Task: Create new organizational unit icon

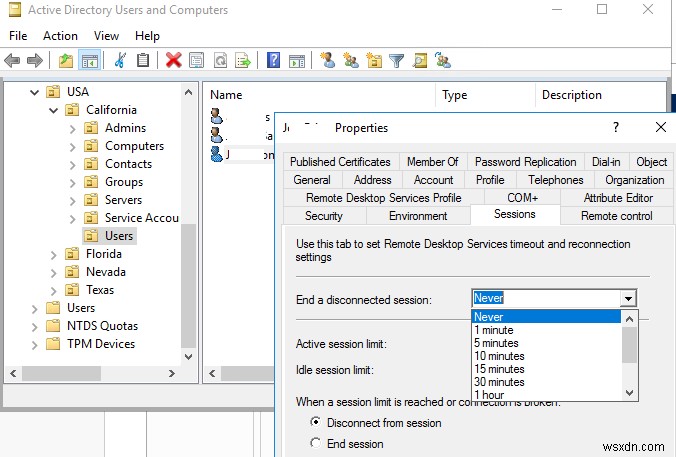Action: click(374, 60)
